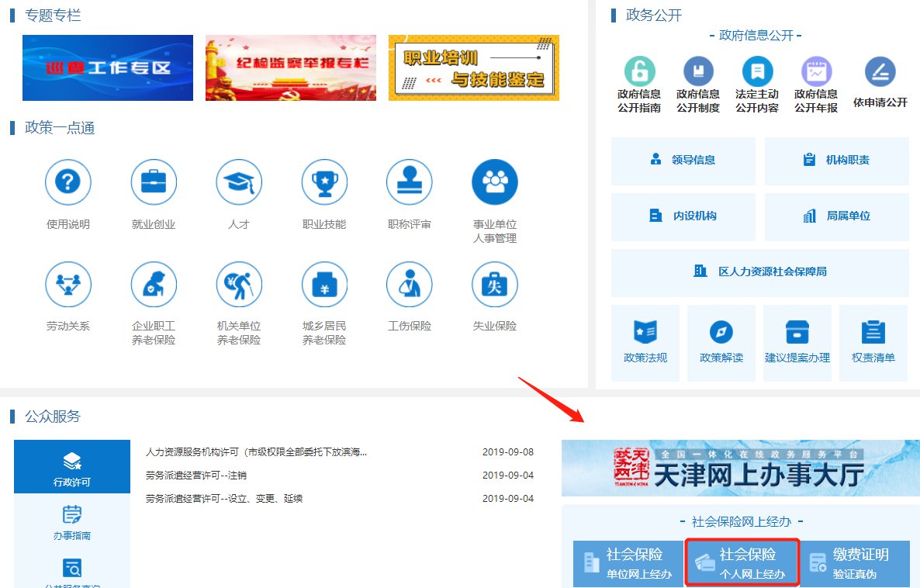The height and width of the screenshot is (588, 920).
Task: Open the 依申请公开 icon
Action: coord(880,72)
